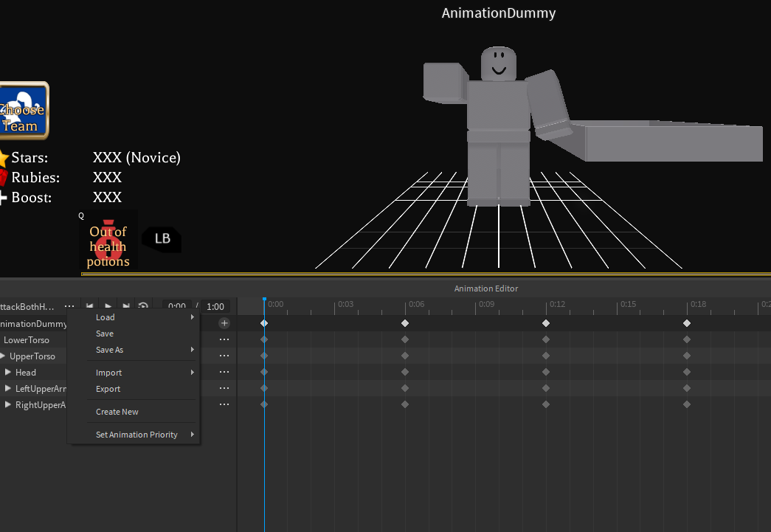Edit the current time field

coord(177,306)
